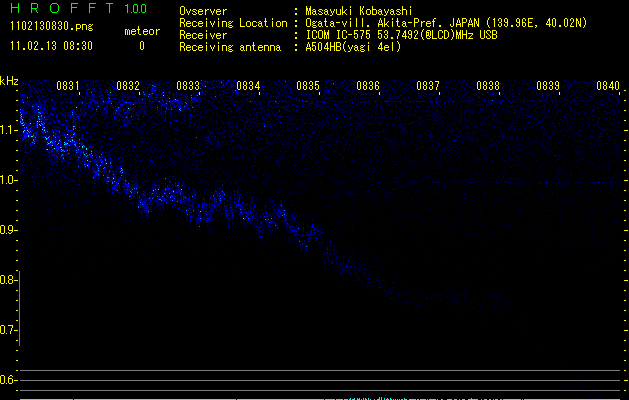Image resolution: width=629 pixels, height=400 pixels.
Task: Click the date stamp 11.02.13 08:30
Action: 51,46
